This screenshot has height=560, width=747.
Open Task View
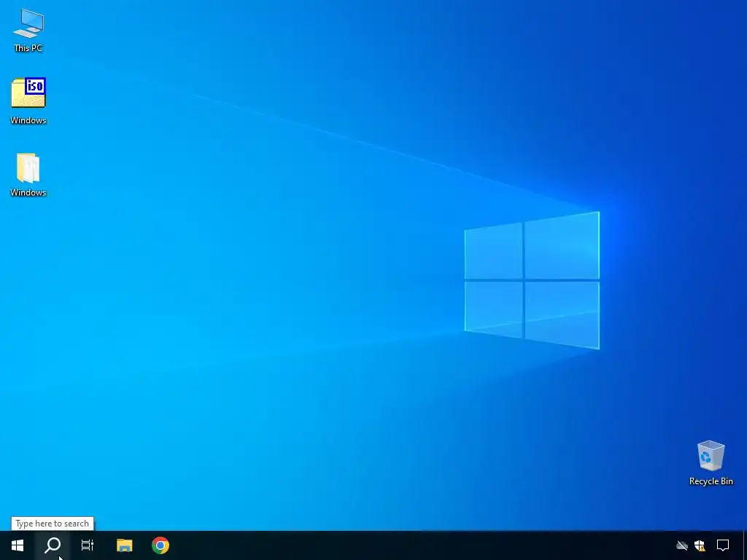[88, 545]
